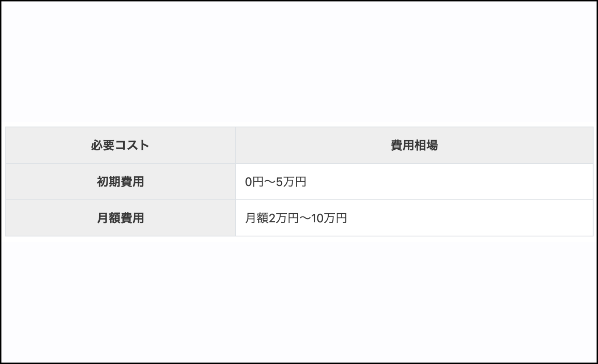
Task: Click the 月額2万円 lower monthly amount
Action: pyautogui.click(x=272, y=218)
